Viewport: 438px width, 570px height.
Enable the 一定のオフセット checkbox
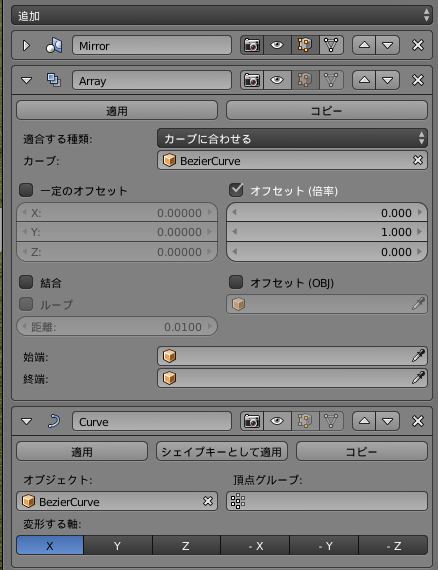26,190
